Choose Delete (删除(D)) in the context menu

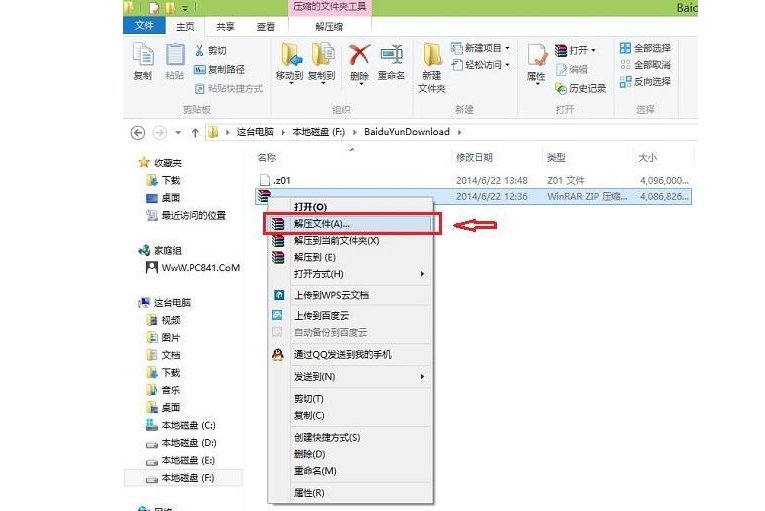point(349,454)
